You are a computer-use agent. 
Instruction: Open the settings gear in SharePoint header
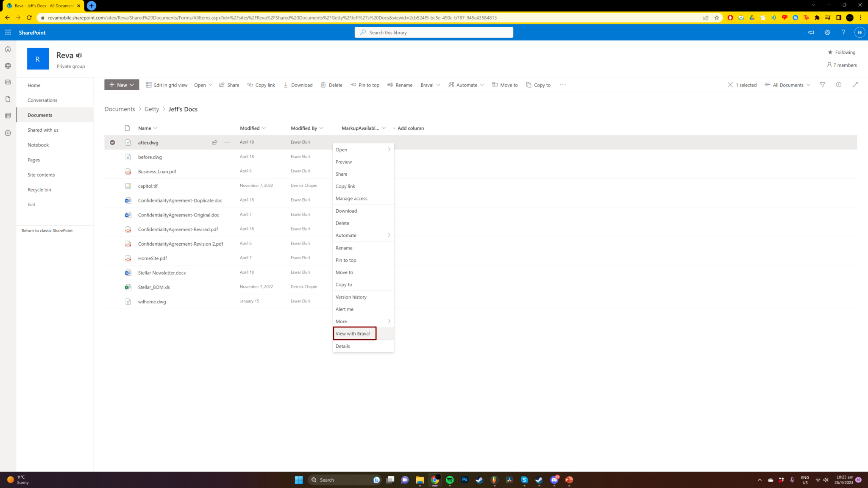[x=827, y=32]
